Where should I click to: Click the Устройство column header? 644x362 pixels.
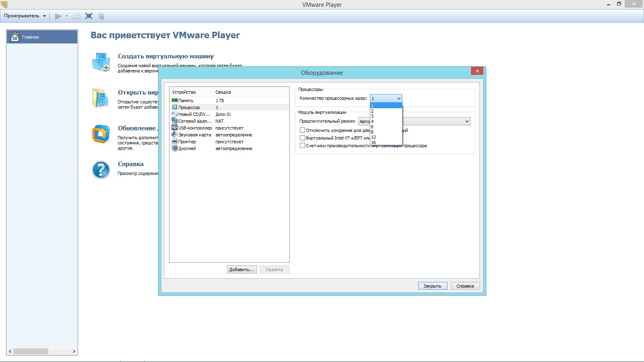pos(191,92)
